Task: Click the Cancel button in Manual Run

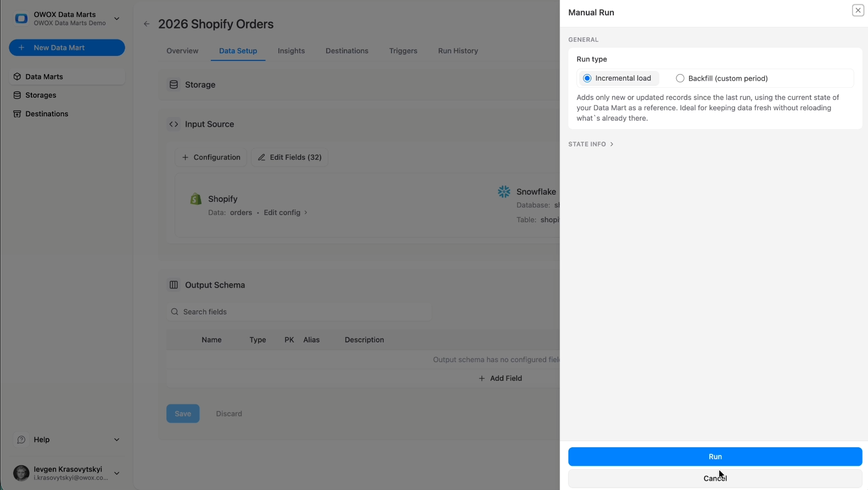Action: (715, 478)
